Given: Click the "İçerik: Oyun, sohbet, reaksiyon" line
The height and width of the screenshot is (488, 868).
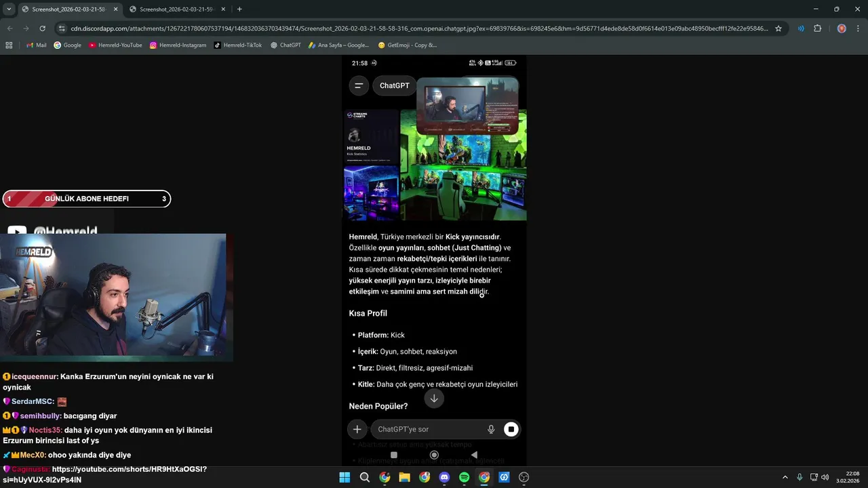Looking at the screenshot, I should [408, 352].
